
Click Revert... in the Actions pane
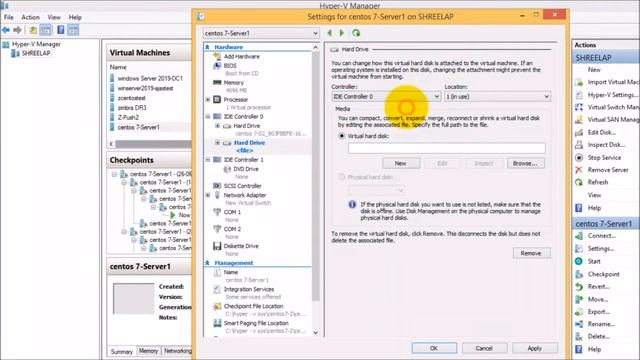[598, 287]
